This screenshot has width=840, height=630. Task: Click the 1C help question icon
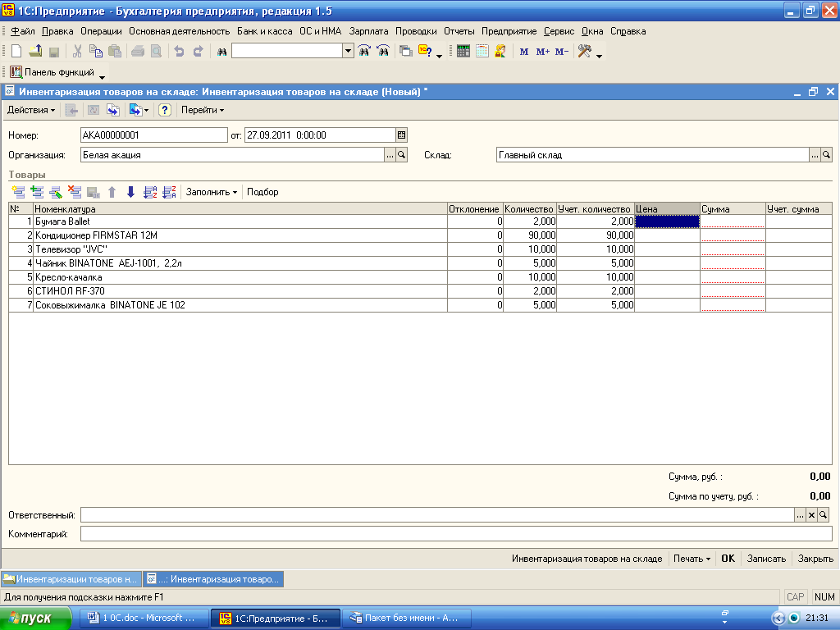point(426,52)
